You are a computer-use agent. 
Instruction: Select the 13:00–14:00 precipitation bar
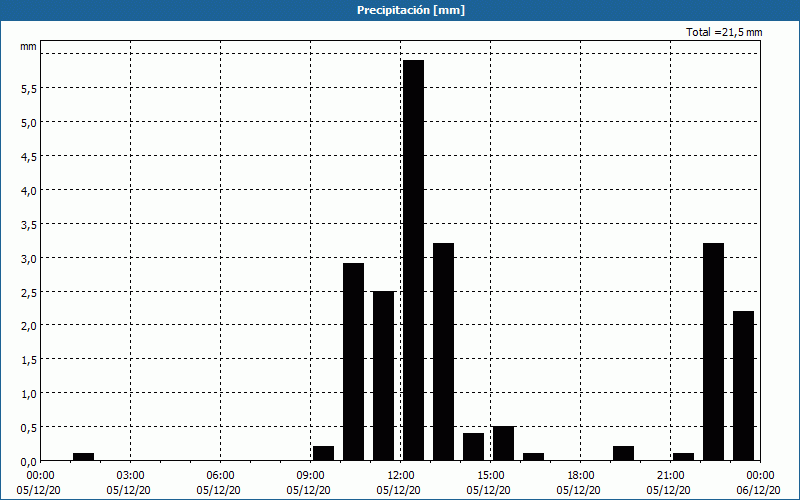tap(443, 352)
